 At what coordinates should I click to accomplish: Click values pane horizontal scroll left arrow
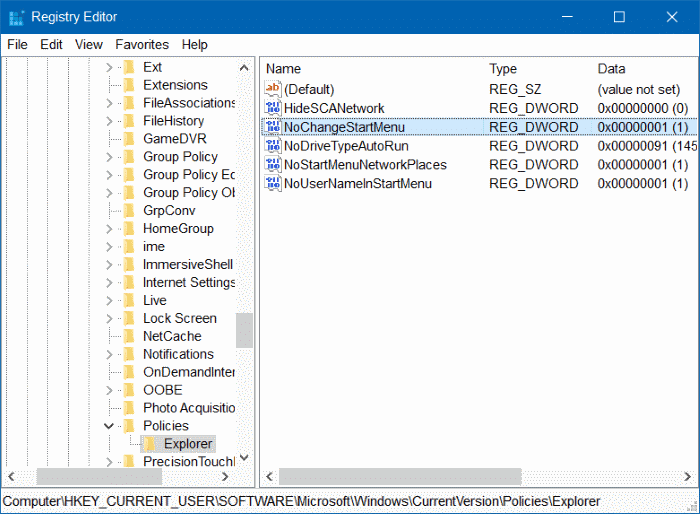click(269, 476)
